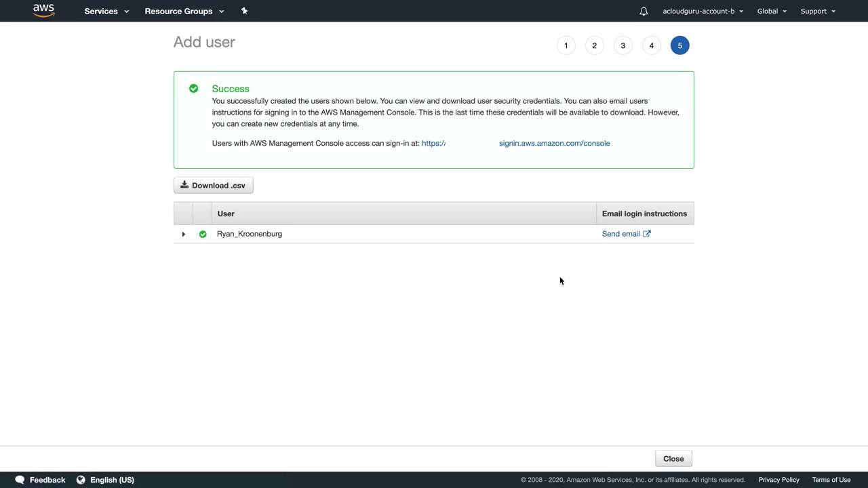This screenshot has width=868, height=488.
Task: Click the Feedback speech bubble icon
Action: (20, 480)
